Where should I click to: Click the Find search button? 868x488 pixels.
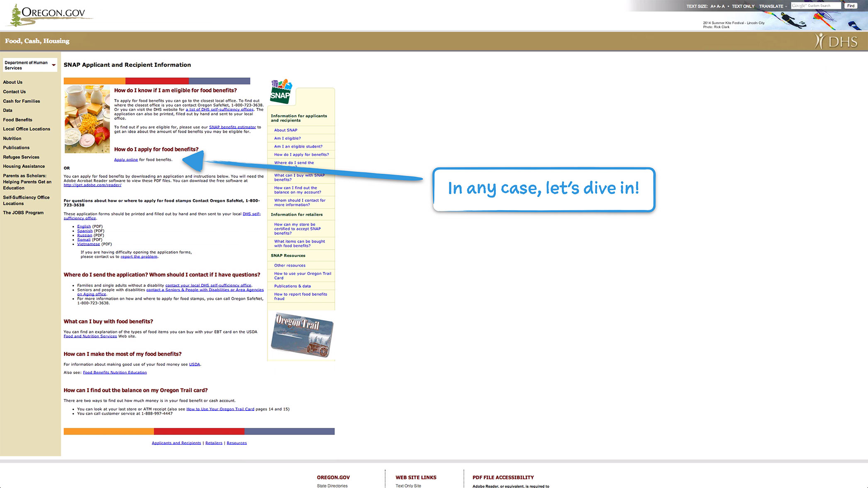coord(851,6)
